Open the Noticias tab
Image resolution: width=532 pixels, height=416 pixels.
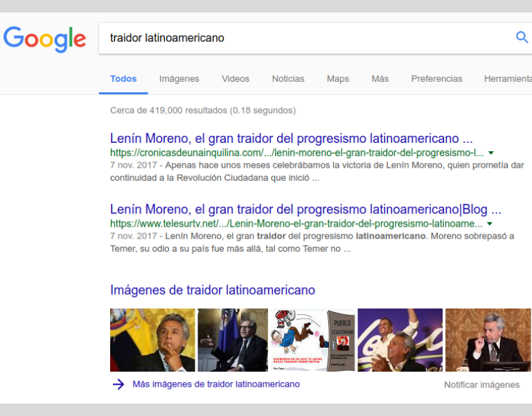288,79
